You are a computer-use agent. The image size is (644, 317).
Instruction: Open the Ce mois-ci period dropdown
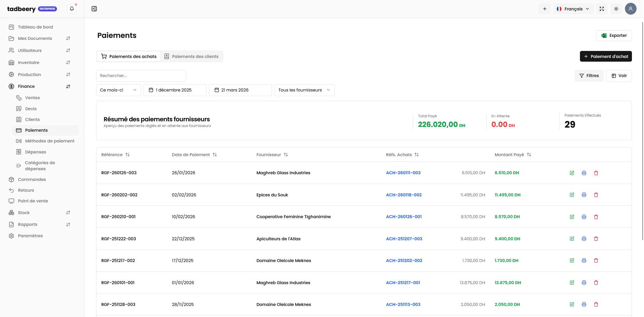[x=119, y=90]
